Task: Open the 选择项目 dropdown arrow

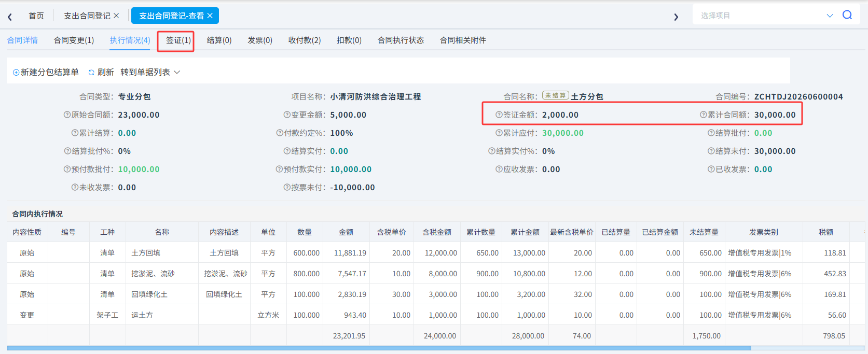Action: click(x=830, y=16)
